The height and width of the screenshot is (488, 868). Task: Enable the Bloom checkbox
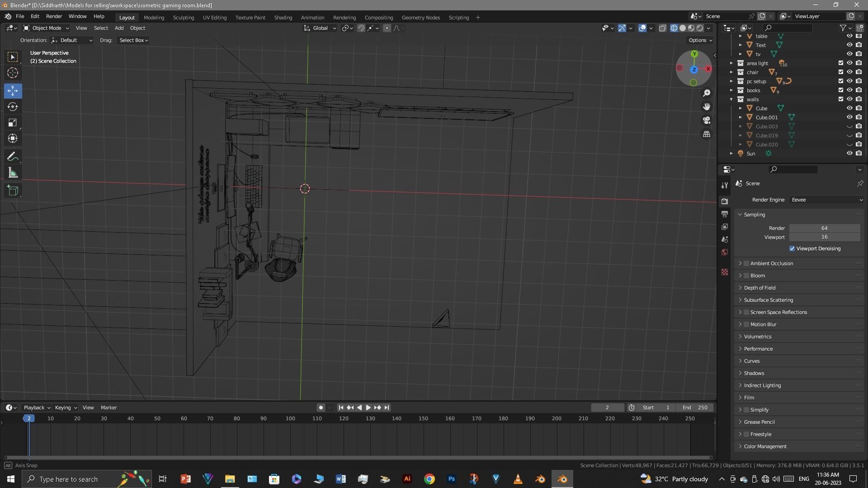[746, 276]
